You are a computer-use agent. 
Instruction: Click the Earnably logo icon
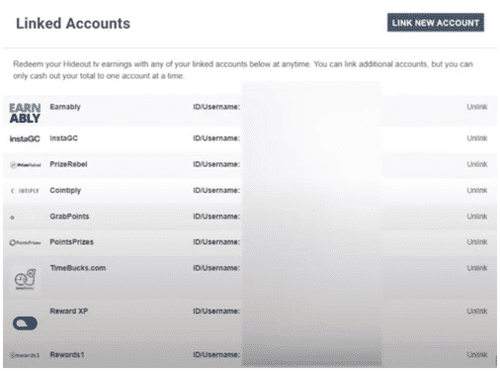click(25, 113)
